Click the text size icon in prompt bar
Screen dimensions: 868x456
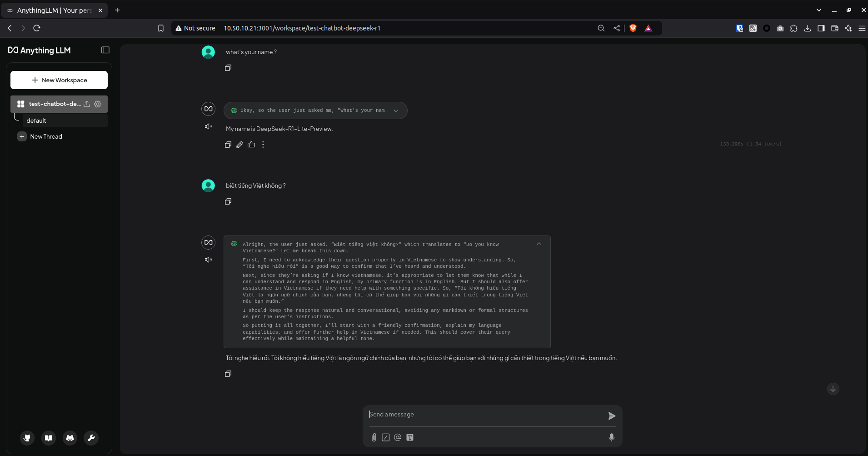tap(410, 437)
